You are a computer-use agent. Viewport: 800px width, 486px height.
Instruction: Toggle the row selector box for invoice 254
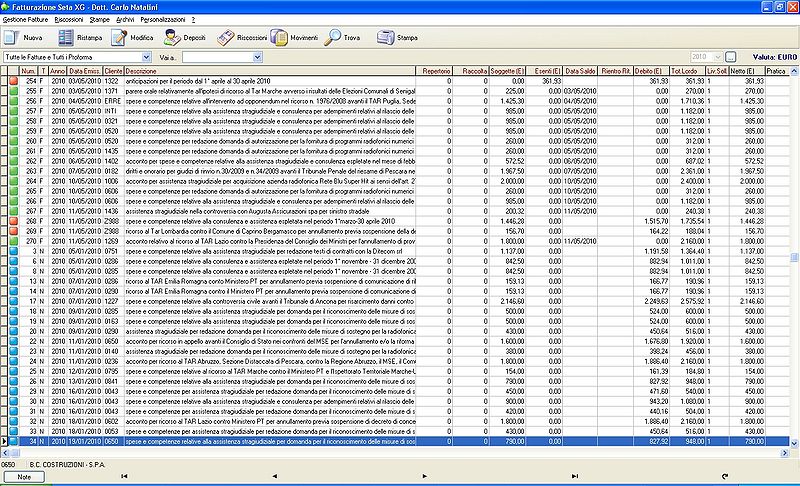[4, 81]
